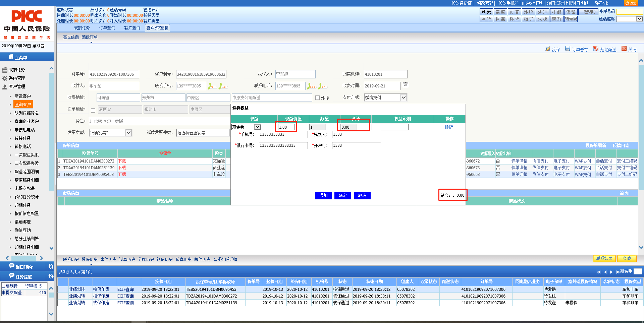
Task: Open the calendar picker beside 收费时间
Action: [x=406, y=85]
